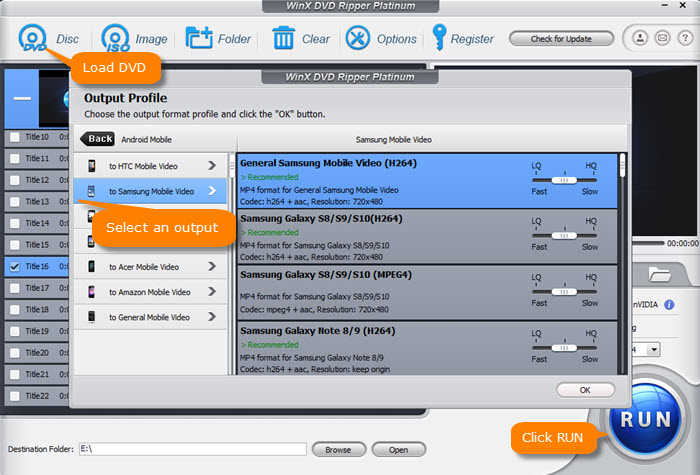700x475 pixels.
Task: Check the Title17 checkbox
Action: [15, 288]
